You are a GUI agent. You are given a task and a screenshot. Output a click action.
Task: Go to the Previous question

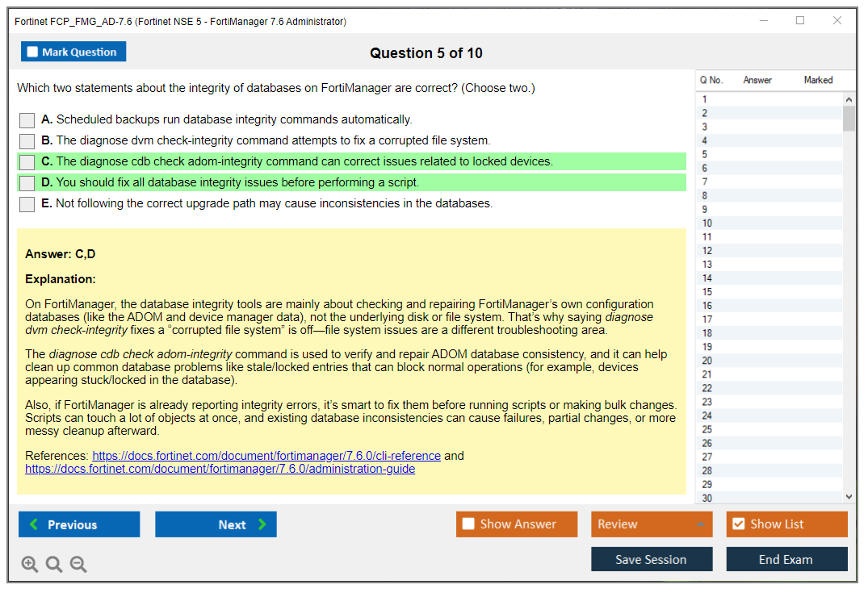[x=78, y=524]
